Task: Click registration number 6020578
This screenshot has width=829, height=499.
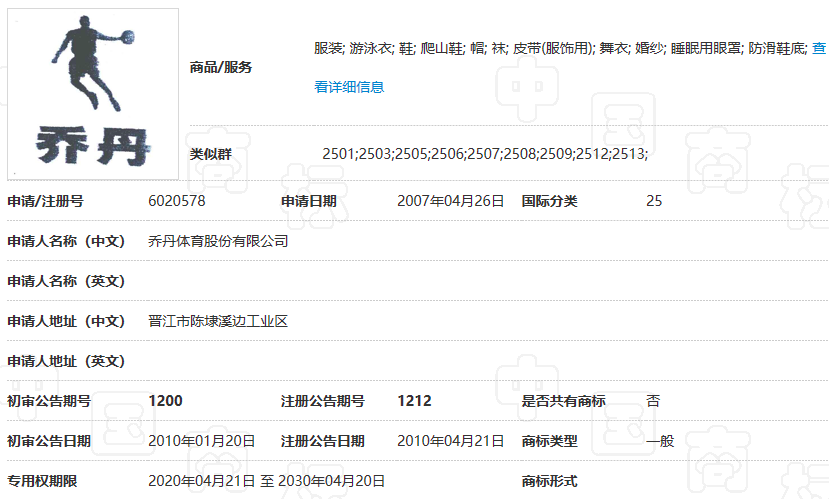Action: [177, 201]
